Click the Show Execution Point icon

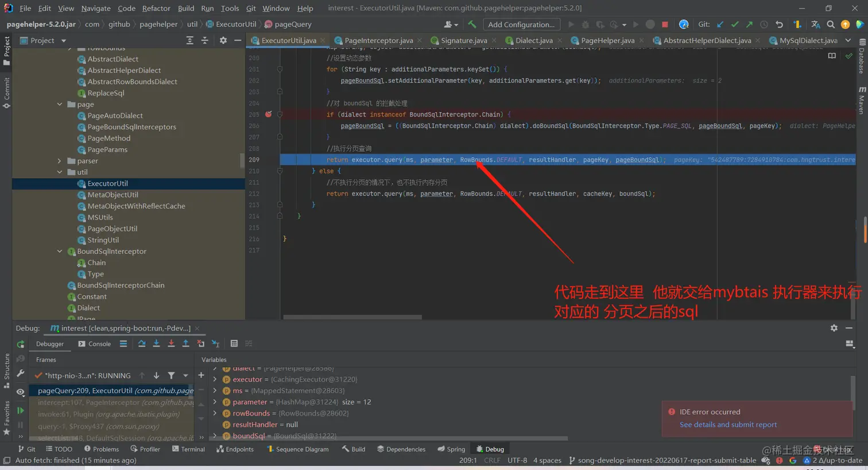(x=123, y=344)
